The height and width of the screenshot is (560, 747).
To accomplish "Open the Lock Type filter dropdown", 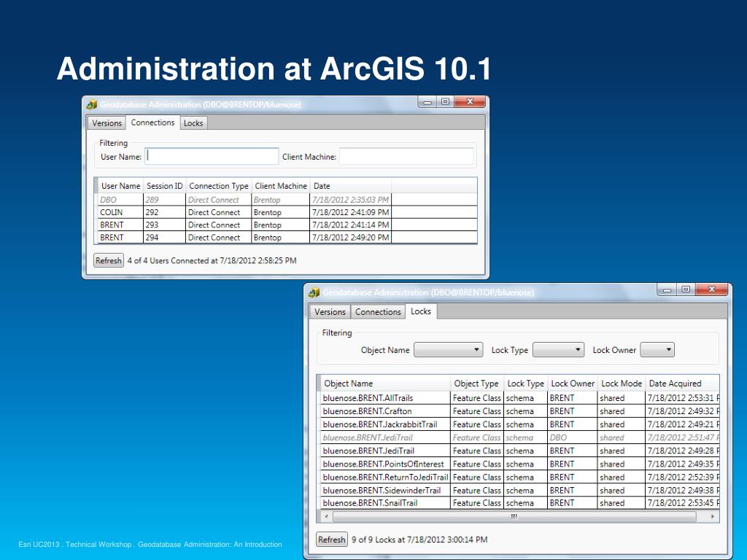I will pyautogui.click(x=558, y=350).
